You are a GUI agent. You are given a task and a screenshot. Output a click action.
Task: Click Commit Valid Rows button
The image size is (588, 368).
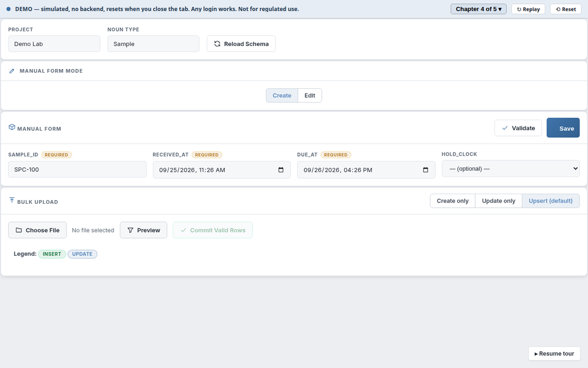(x=213, y=230)
